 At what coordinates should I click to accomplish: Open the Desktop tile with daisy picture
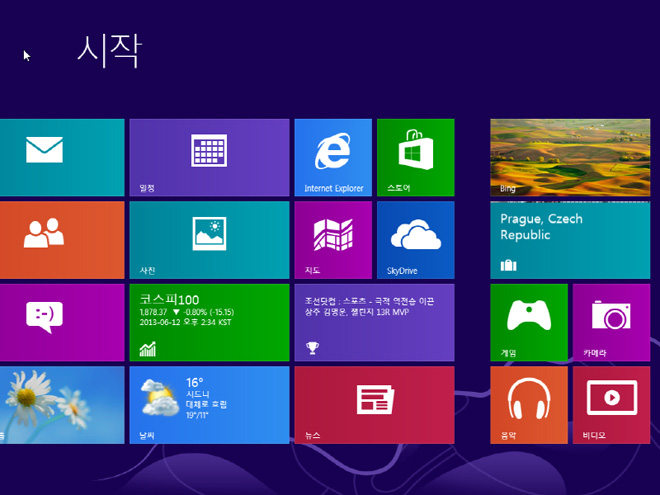tap(62, 405)
